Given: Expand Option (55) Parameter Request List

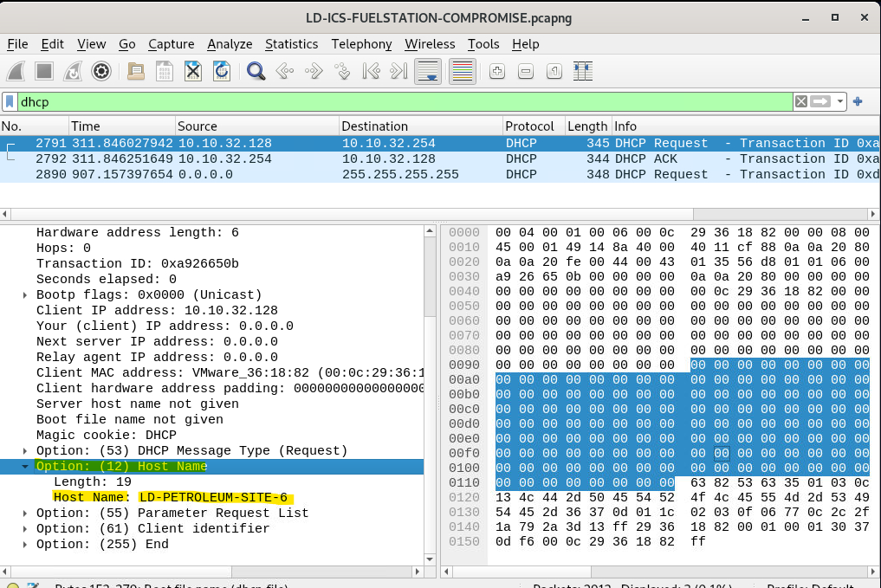Looking at the screenshot, I should tap(26, 514).
